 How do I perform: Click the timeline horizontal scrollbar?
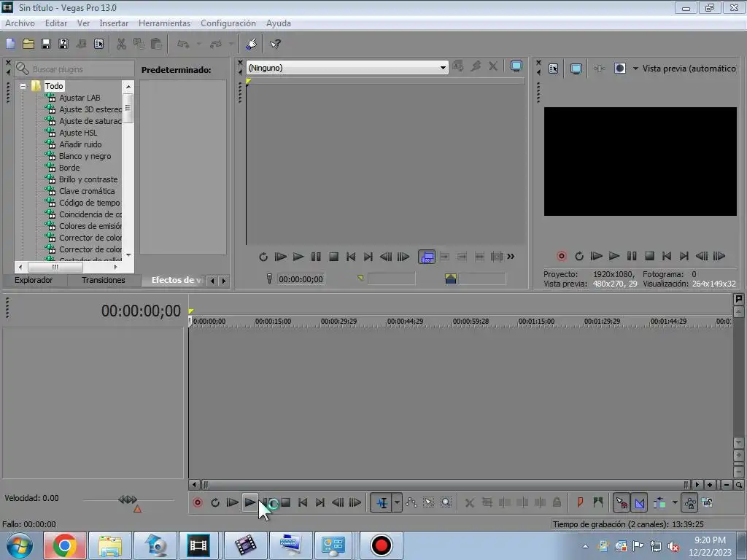point(446,485)
